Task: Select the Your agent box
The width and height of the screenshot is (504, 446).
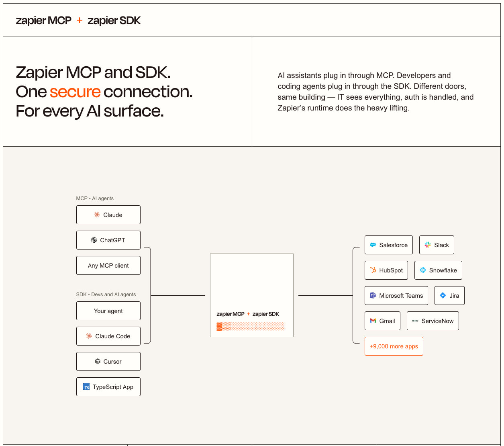Action: click(108, 311)
